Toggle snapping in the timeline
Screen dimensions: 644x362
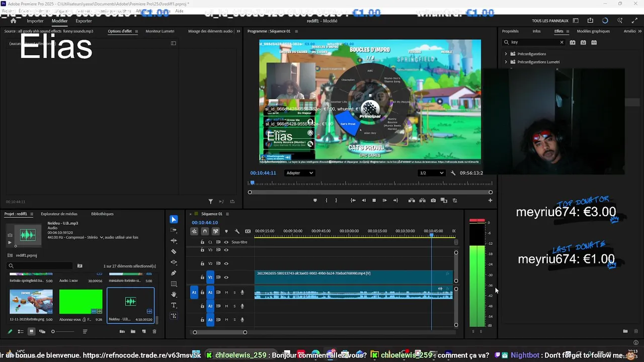(x=205, y=231)
